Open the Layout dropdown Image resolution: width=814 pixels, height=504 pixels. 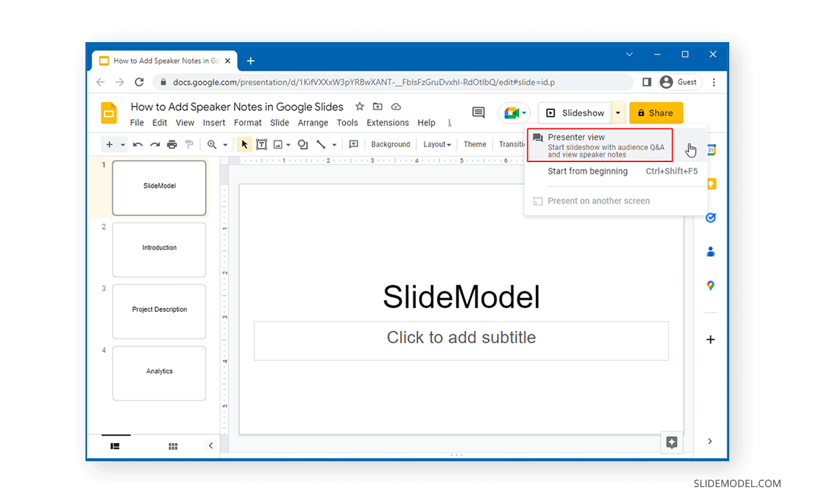[437, 144]
